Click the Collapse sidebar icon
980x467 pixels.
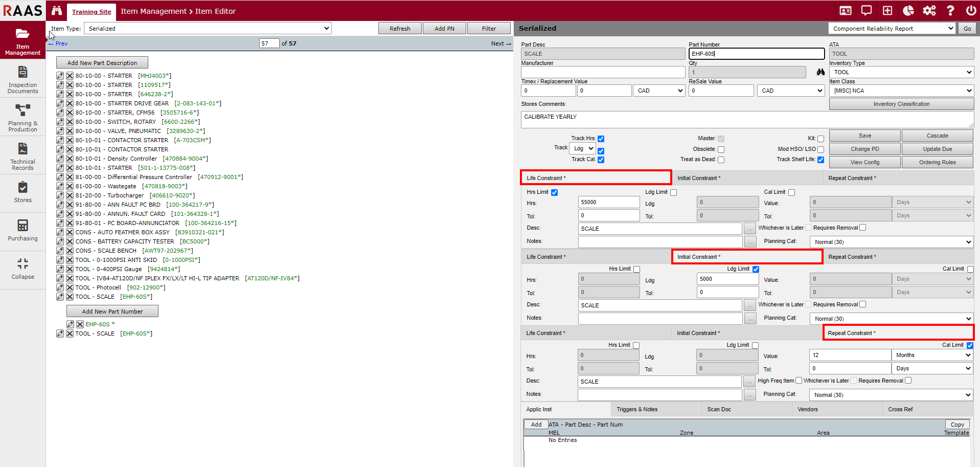pyautogui.click(x=22, y=269)
